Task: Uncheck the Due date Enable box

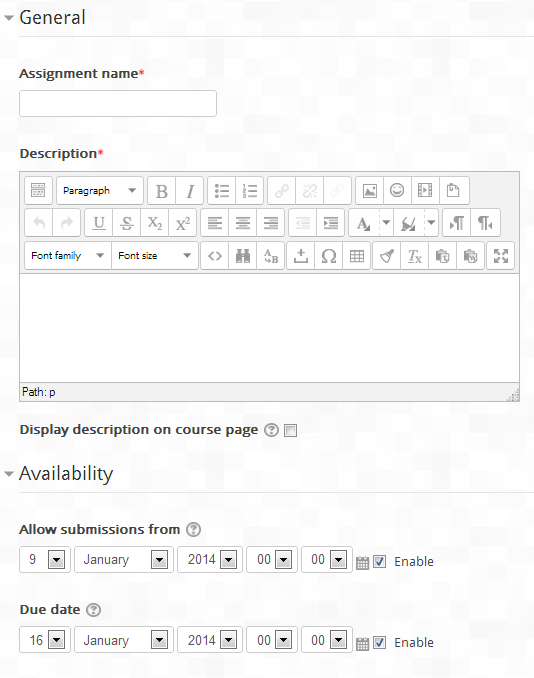Action: coord(379,643)
